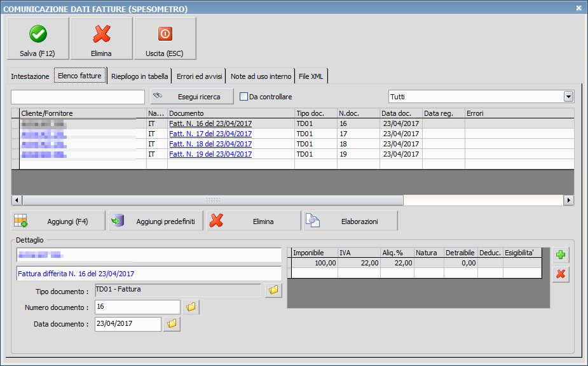
Task: Enable the Da controllare checkbox
Action: coord(243,97)
